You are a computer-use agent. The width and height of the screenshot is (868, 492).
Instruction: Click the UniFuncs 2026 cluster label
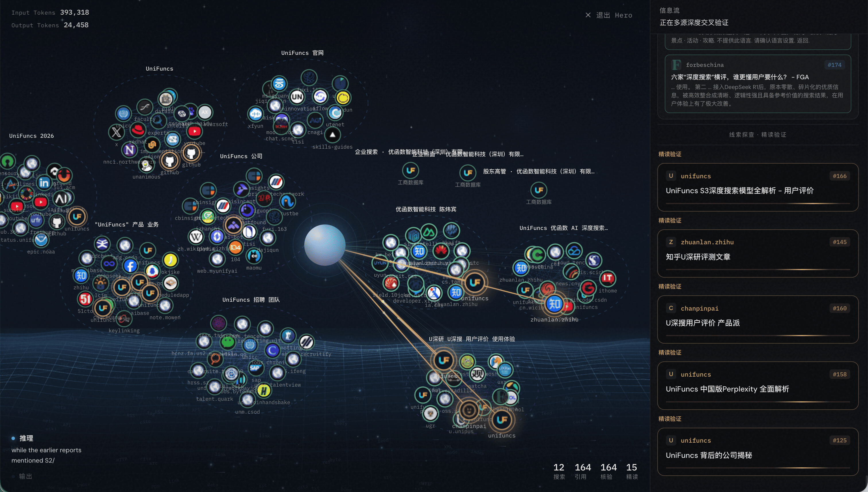(x=31, y=136)
